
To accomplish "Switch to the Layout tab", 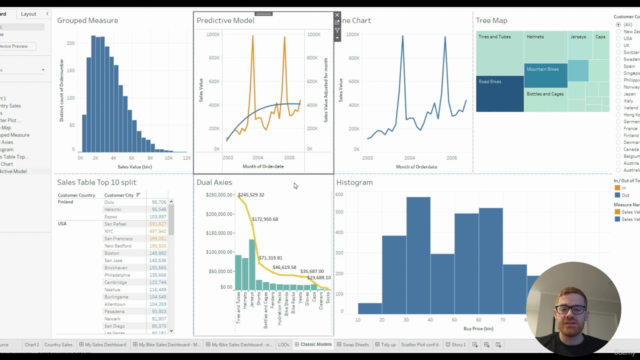I will [29, 14].
